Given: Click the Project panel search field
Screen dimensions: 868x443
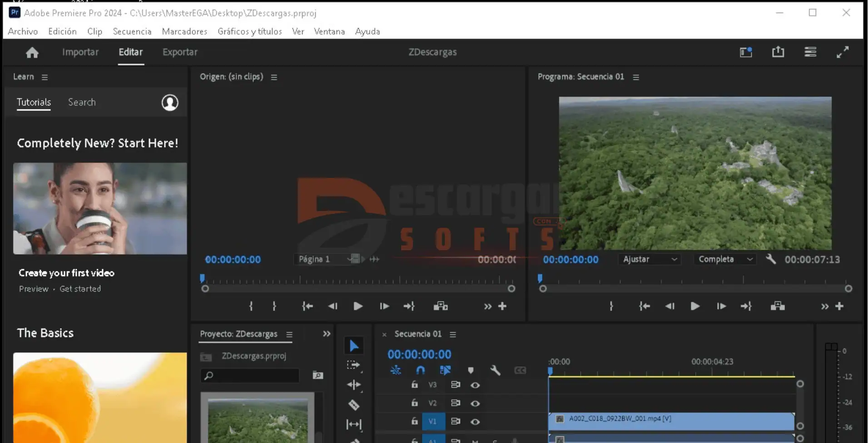Looking at the screenshot, I should pyautogui.click(x=250, y=375).
